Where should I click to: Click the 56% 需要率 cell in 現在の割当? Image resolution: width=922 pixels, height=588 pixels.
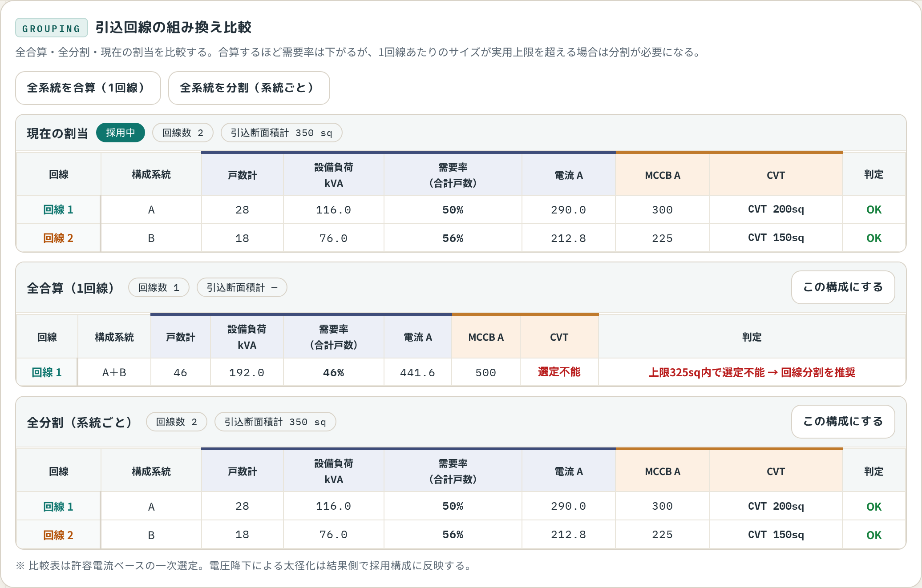453,238
